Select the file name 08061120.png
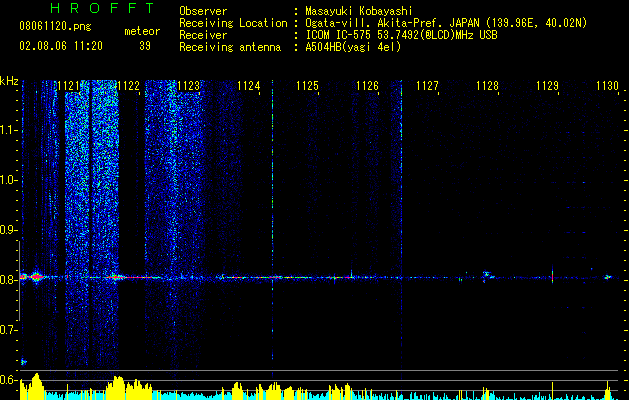Screen dimensions: 629x400 [x=55, y=27]
